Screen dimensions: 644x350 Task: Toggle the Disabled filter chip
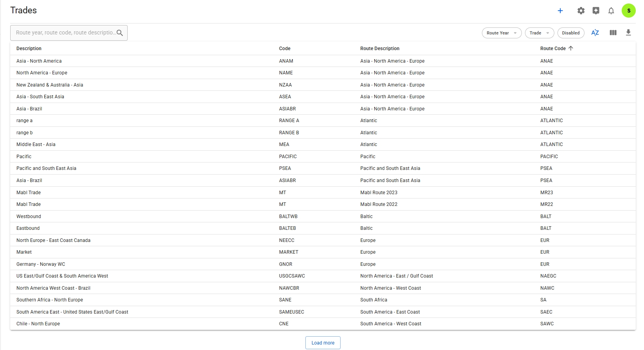point(570,33)
